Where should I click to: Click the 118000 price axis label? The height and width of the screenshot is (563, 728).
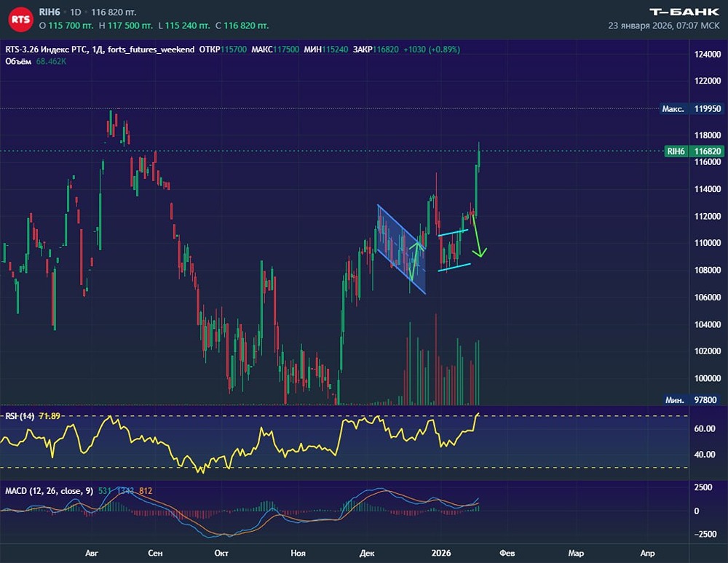pos(708,135)
